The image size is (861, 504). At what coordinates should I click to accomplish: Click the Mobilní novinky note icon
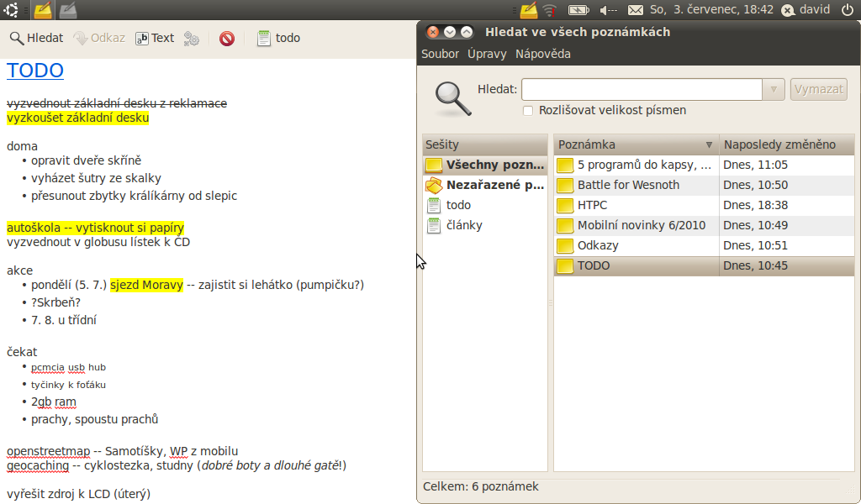(565, 226)
